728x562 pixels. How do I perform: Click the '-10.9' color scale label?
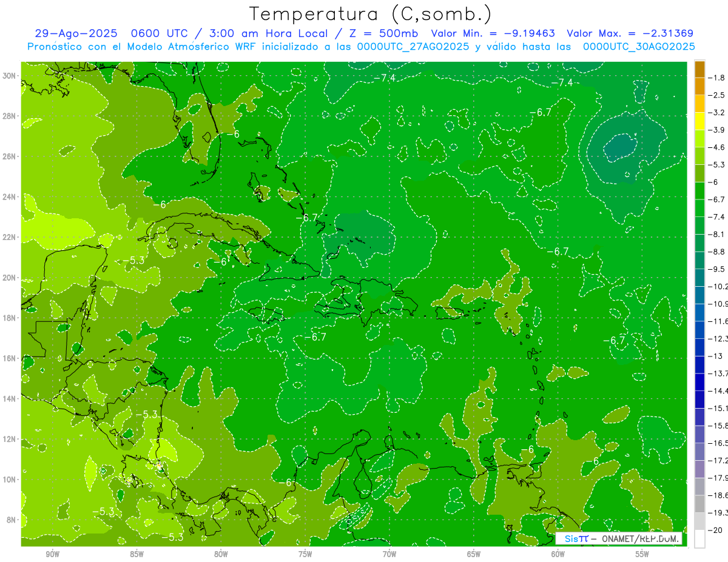(718, 304)
